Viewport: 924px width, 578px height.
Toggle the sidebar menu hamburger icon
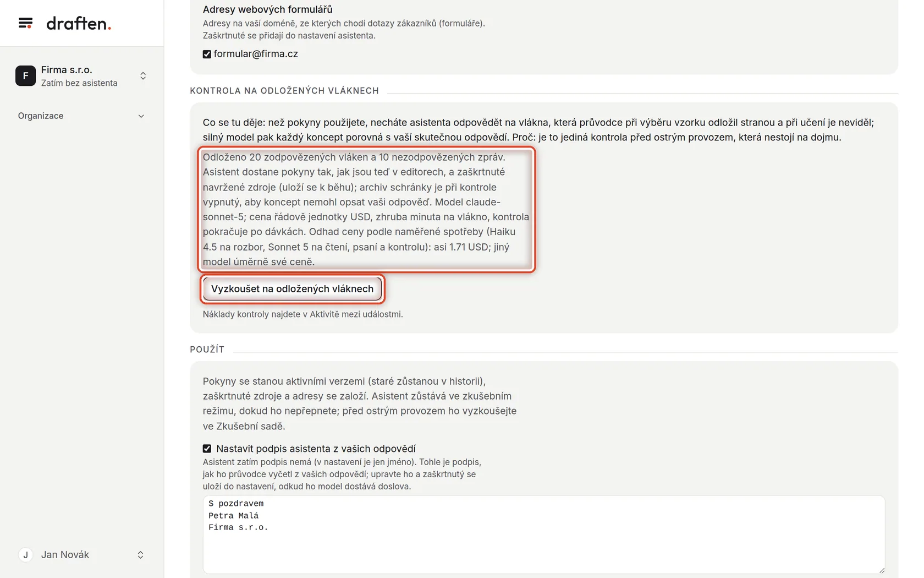25,23
